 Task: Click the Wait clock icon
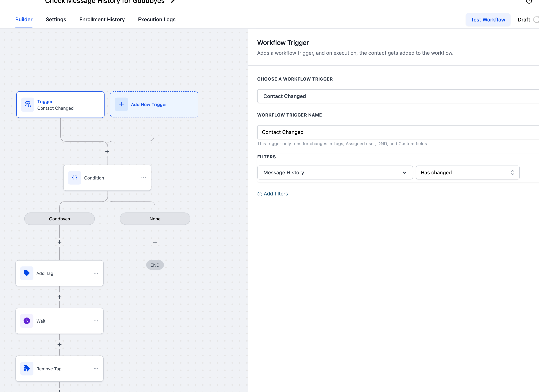pyautogui.click(x=27, y=321)
